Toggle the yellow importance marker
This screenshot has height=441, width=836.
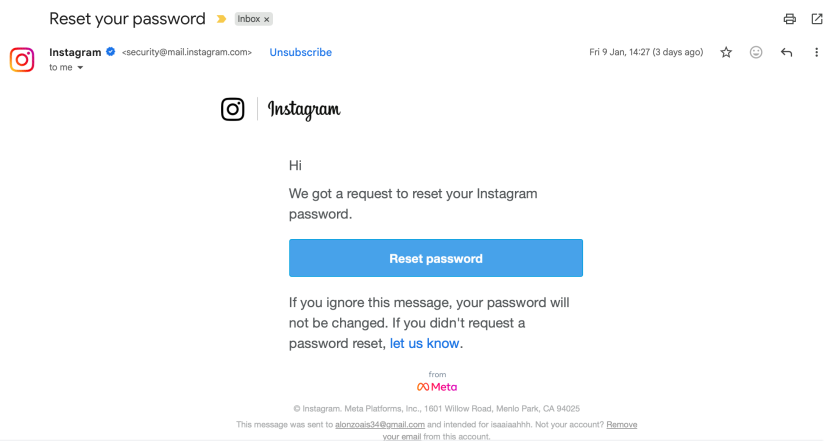click(221, 19)
